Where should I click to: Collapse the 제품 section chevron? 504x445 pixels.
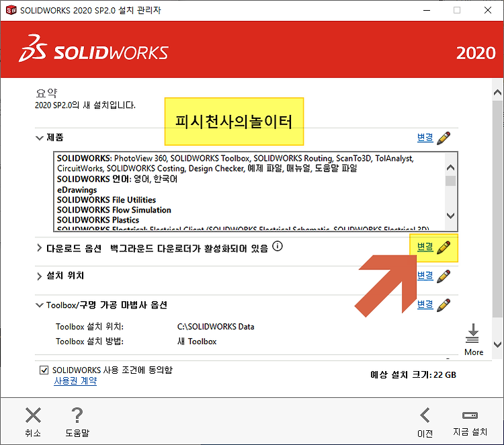39,138
